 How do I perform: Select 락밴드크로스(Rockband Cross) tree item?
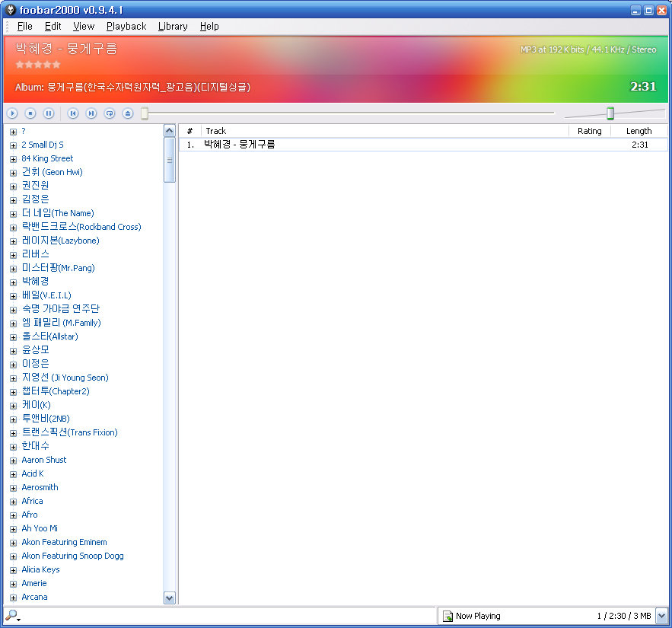[x=81, y=227]
